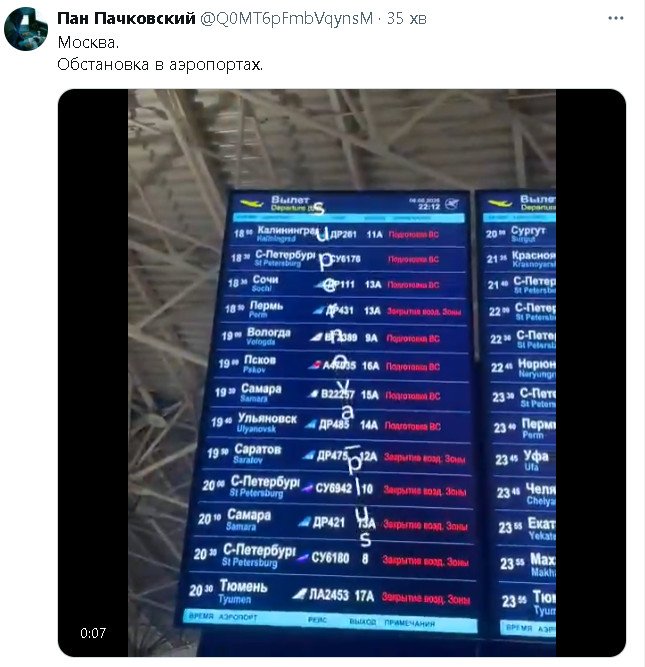
Task: Click the Сочи flight row in the video
Action: tap(344, 284)
